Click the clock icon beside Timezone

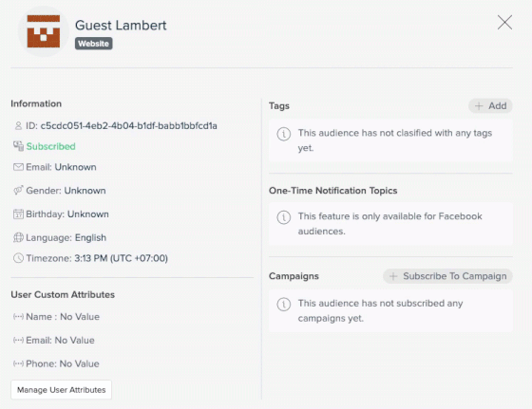18,258
